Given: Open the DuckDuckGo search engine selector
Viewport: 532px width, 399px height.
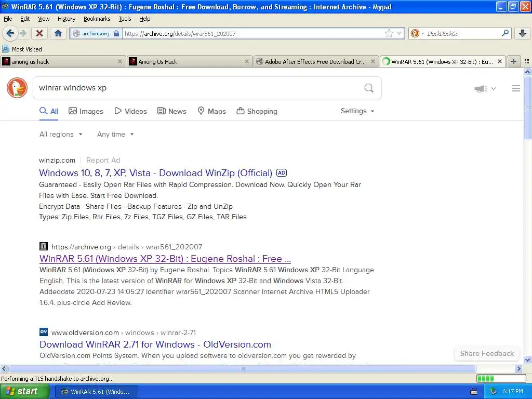Looking at the screenshot, I should coord(417,33).
